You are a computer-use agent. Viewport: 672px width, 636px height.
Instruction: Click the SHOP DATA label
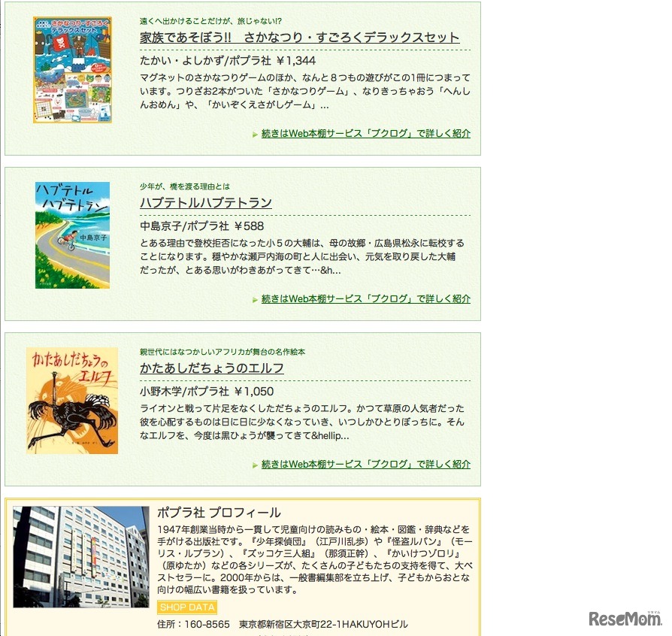[187, 607]
